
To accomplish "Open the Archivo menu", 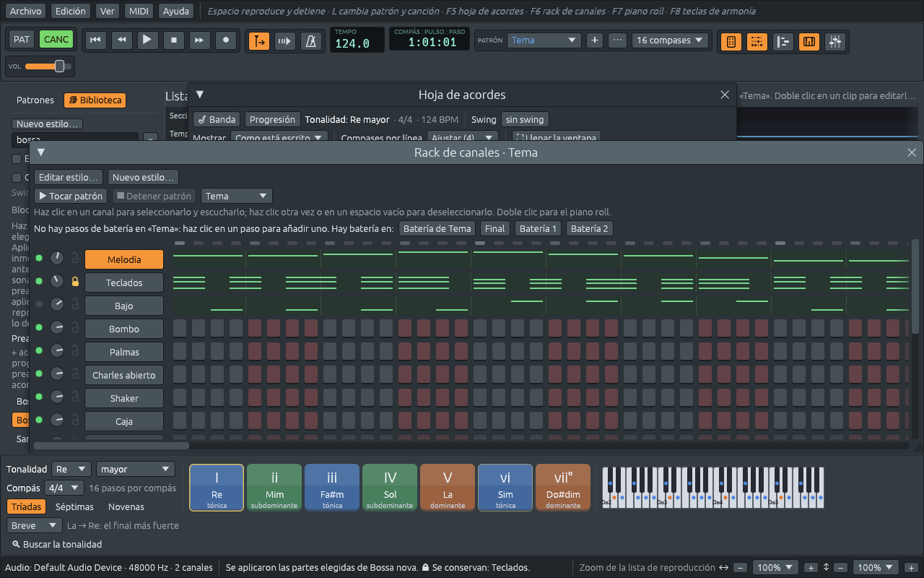I will click(x=25, y=11).
